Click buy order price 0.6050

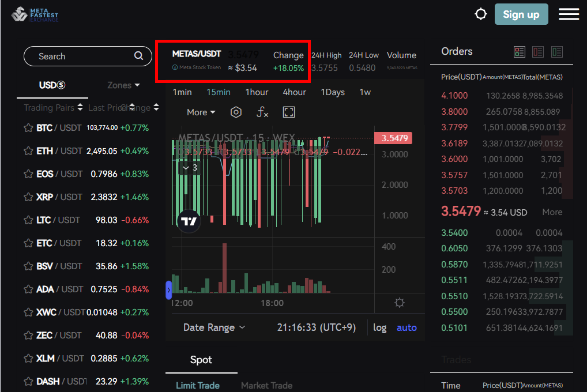click(454, 248)
